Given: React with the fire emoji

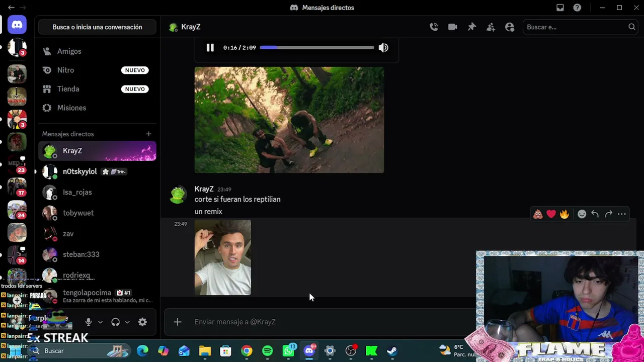Looking at the screenshot, I should [565, 214].
